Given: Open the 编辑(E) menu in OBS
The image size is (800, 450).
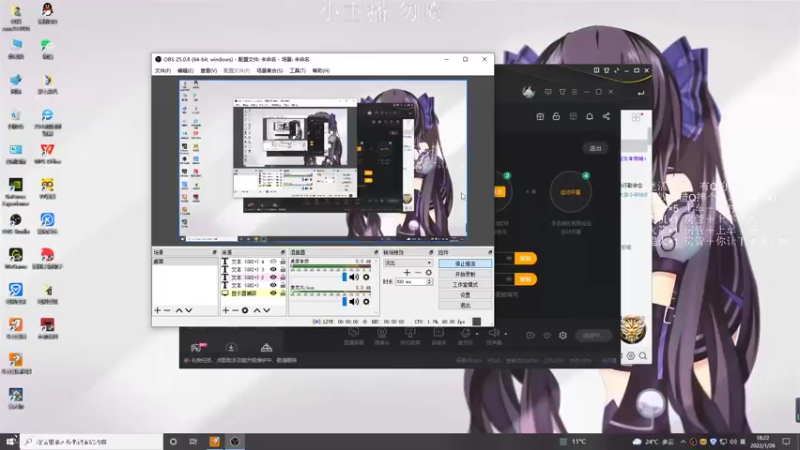Looking at the screenshot, I should coord(185,70).
